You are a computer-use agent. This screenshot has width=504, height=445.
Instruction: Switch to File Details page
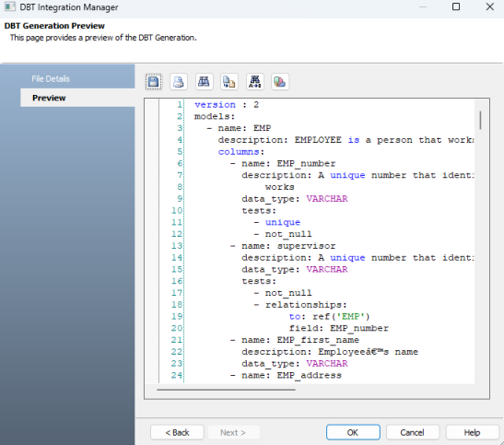pos(51,78)
